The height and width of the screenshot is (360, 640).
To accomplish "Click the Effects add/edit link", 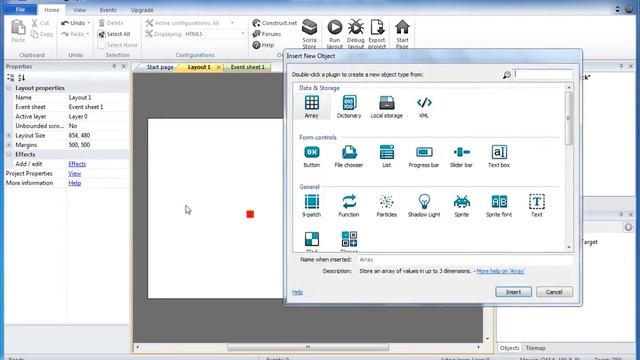I will [77, 164].
